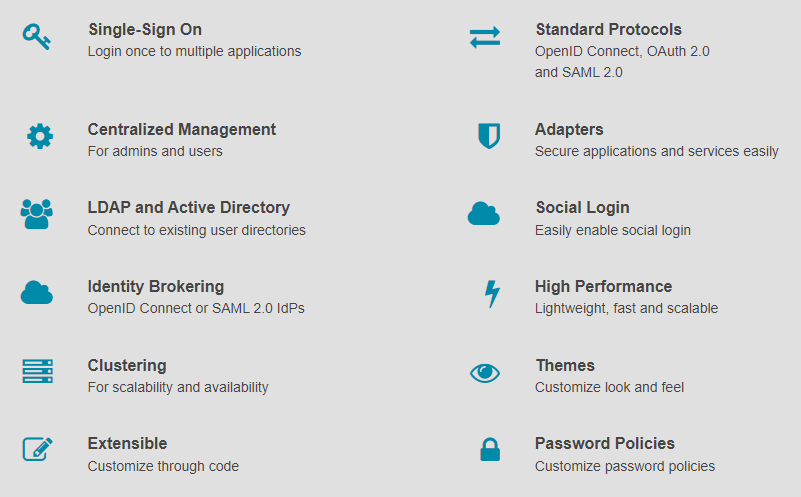Select the Standard Protocols heading
The height and width of the screenshot is (497, 801).
point(608,30)
